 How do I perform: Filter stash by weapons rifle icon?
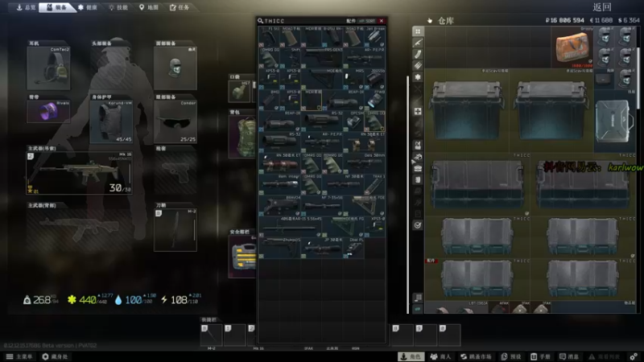pyautogui.click(x=418, y=43)
